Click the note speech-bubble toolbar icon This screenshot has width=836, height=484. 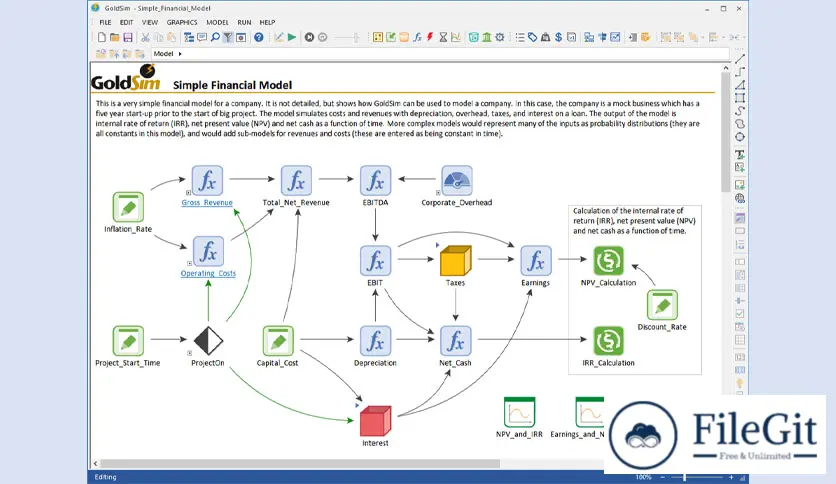pyautogui.click(x=202, y=37)
